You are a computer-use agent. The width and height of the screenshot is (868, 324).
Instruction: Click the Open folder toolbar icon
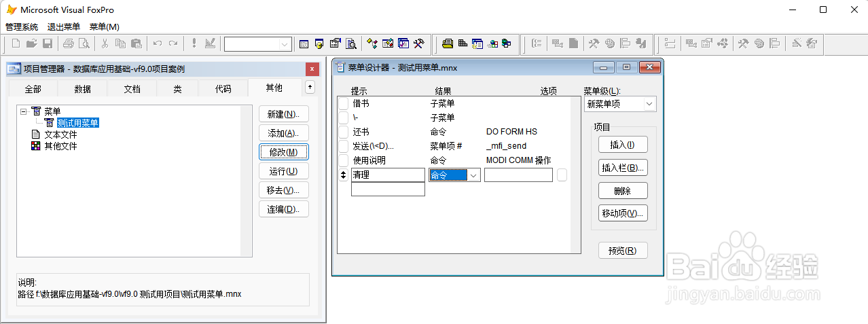pos(31,43)
